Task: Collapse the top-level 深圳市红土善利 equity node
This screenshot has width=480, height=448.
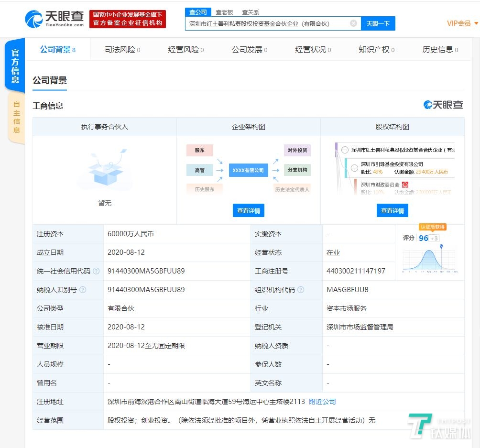Action: click(x=345, y=150)
